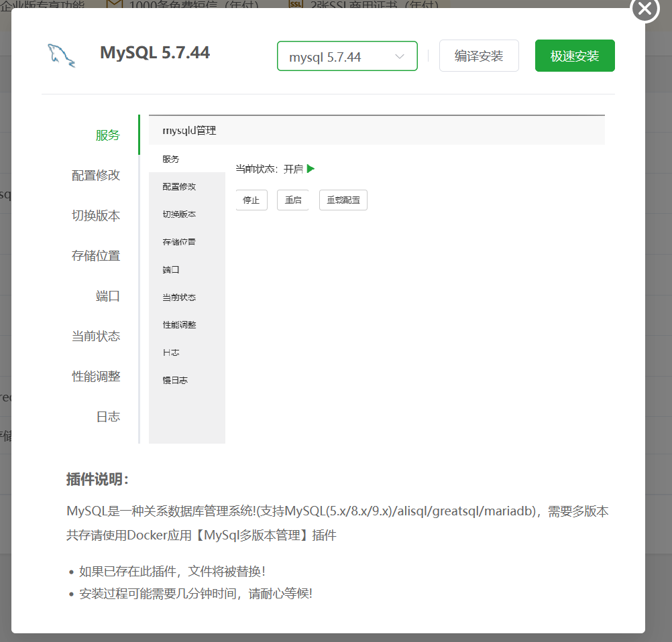Click the MySQL是一种关系数据库管理系统 description
Screen dimensions: 672x642
click(337, 523)
